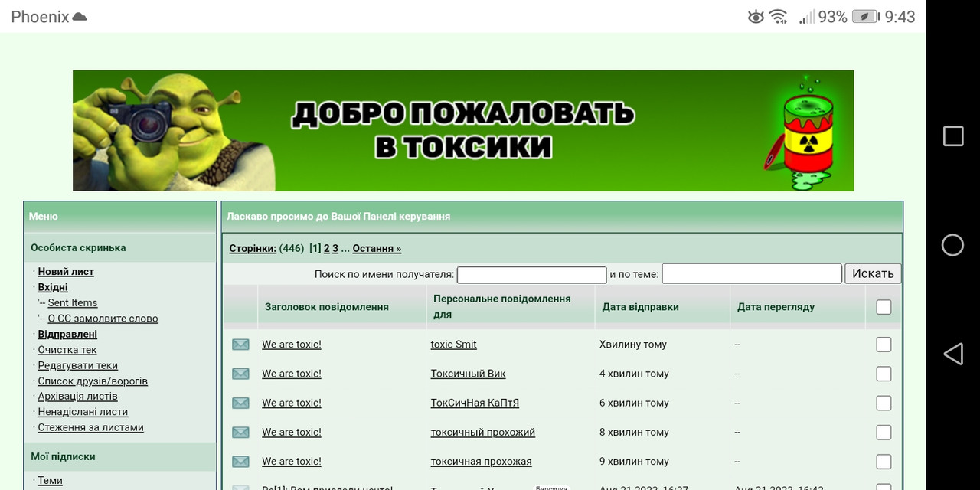
Task: Go to page 3 of messages
Action: (335, 248)
